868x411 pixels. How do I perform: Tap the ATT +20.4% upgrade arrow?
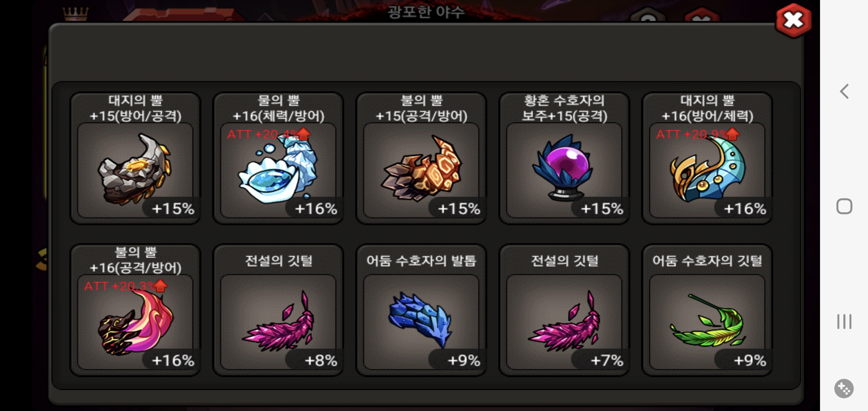pos(303,134)
